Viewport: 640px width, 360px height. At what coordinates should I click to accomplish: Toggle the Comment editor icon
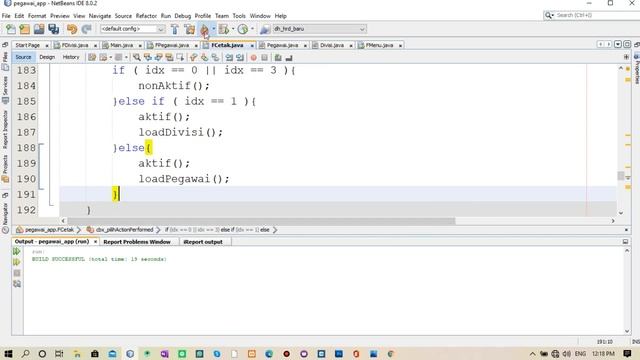pyautogui.click(x=278, y=58)
